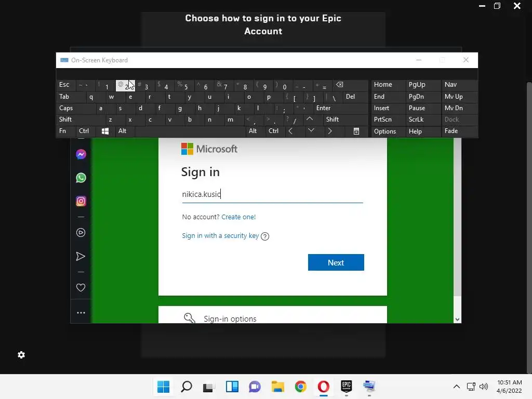Click the network icon in system tray
532x399 pixels.
(471, 387)
